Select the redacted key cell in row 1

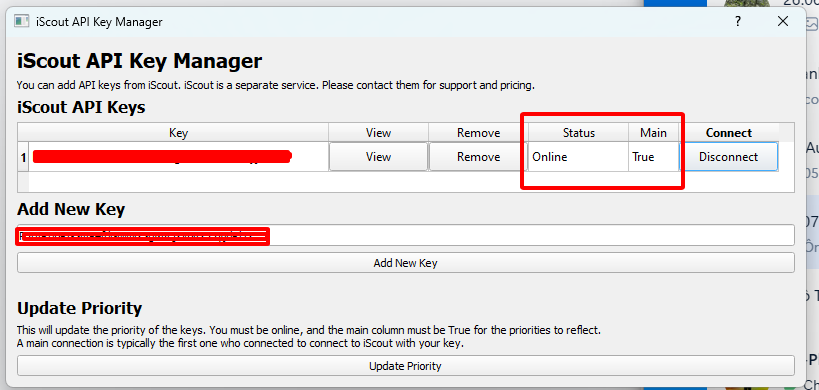tap(178, 157)
